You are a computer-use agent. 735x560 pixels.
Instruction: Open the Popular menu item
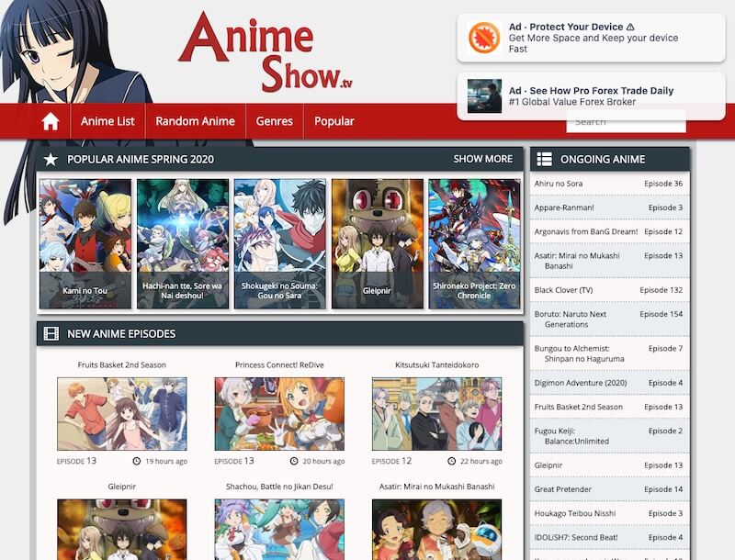pyautogui.click(x=334, y=121)
